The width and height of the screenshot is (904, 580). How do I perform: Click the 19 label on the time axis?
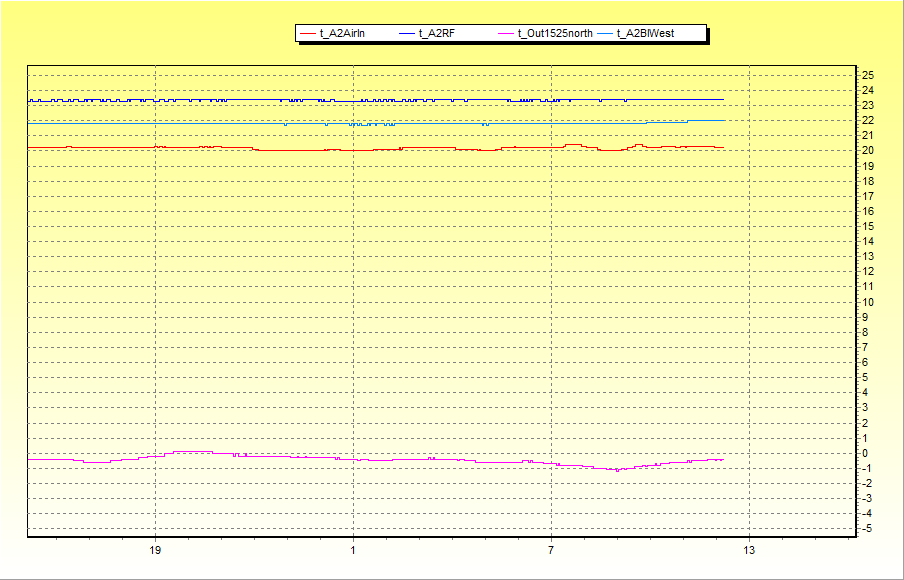(x=155, y=550)
